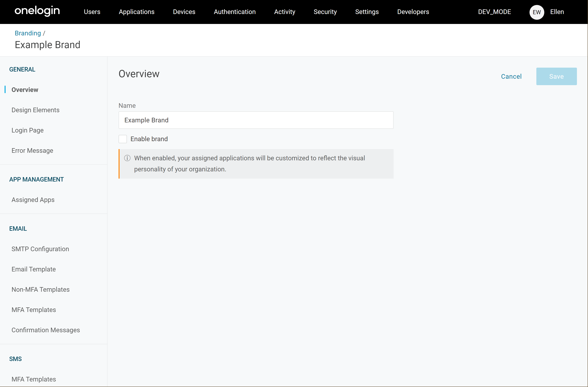Open the Users menu

pyautogui.click(x=92, y=12)
